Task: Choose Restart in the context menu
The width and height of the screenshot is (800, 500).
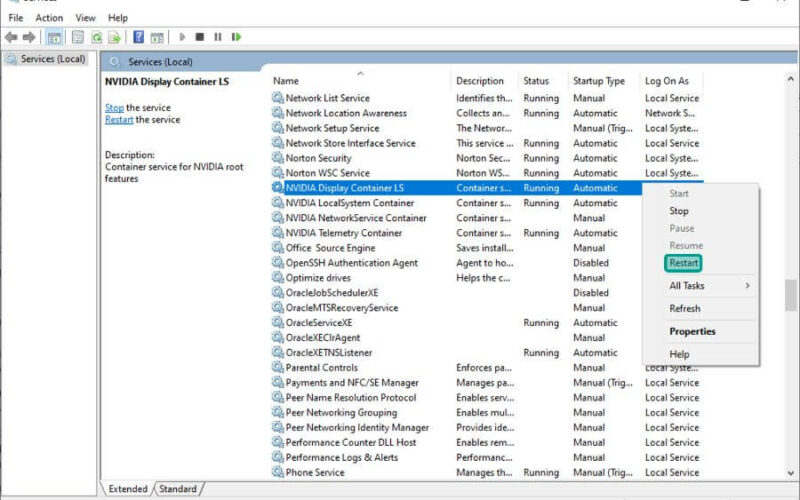Action: pyautogui.click(x=701, y=263)
